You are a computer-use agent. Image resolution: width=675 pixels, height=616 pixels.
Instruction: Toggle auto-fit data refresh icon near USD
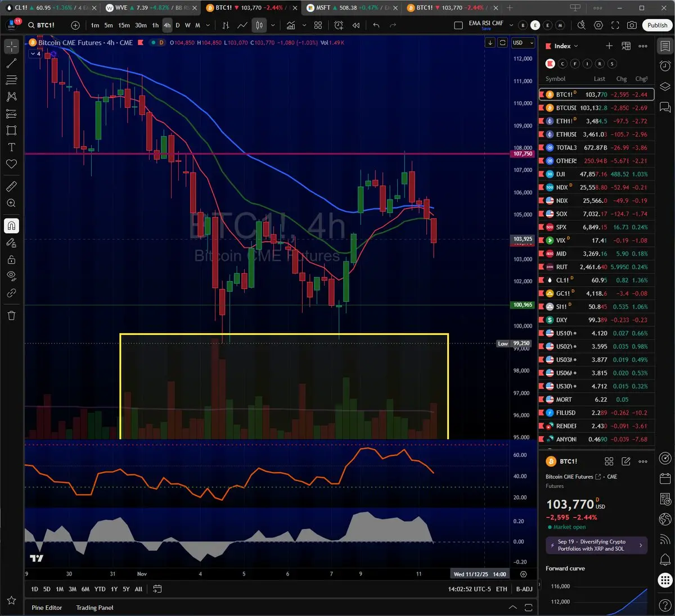pyautogui.click(x=503, y=43)
